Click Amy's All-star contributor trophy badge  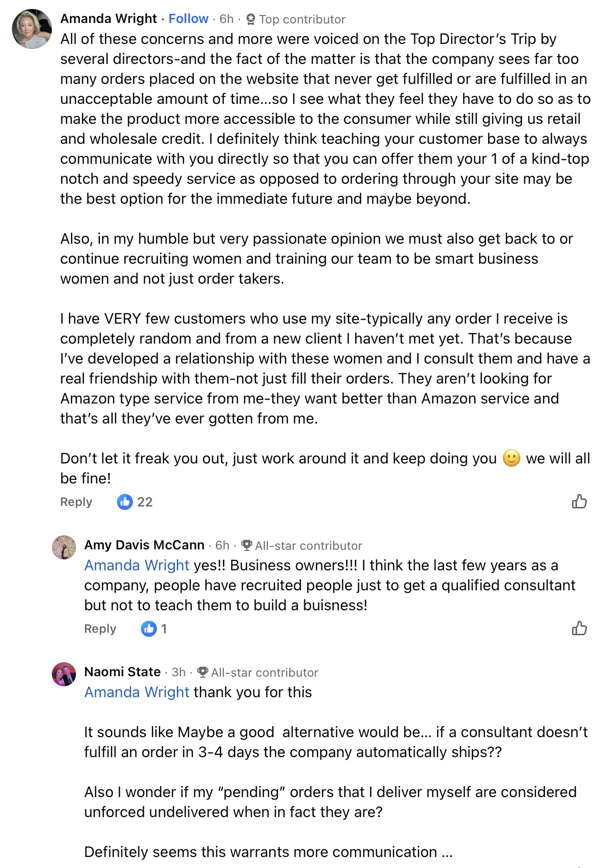coord(246,545)
